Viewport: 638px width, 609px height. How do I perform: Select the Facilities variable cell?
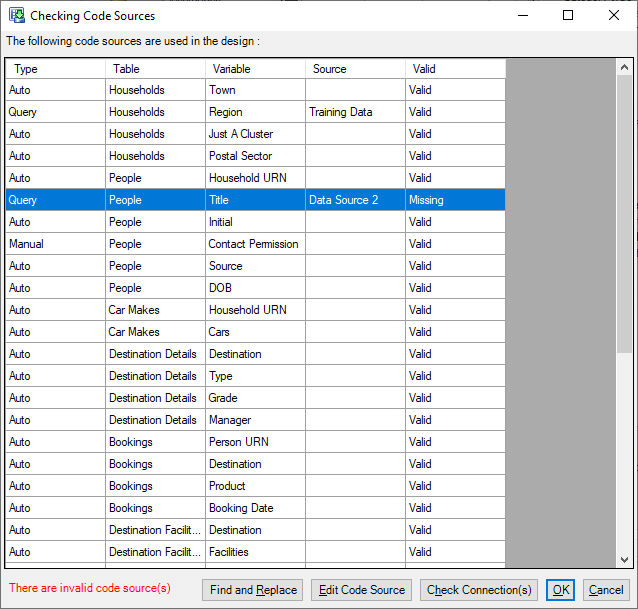(256, 551)
